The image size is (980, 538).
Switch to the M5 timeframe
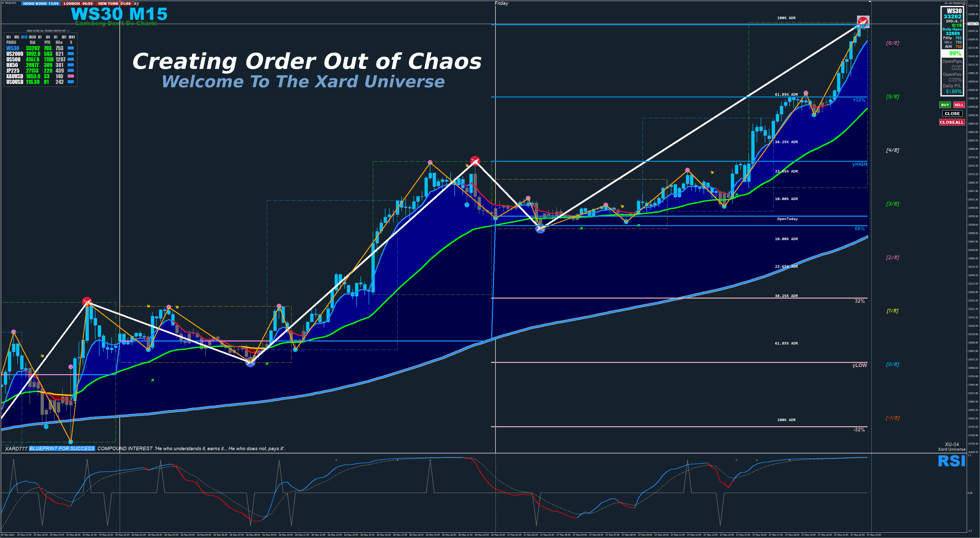(16, 37)
